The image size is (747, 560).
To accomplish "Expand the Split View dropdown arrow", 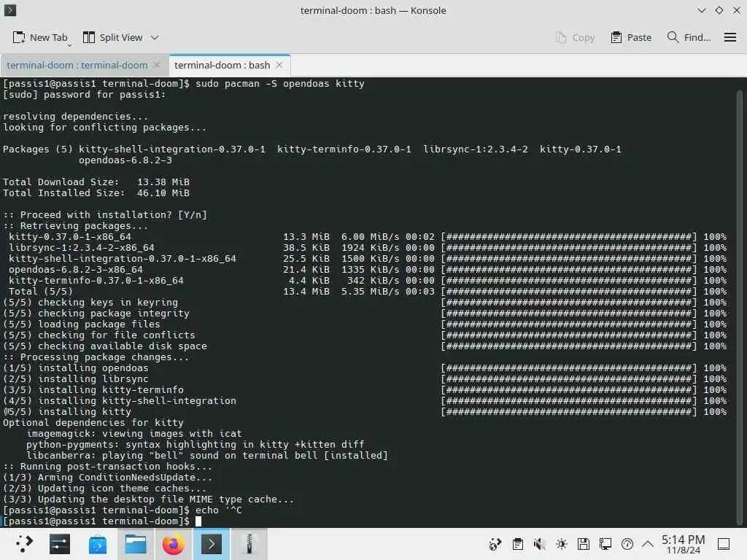I will (x=155, y=37).
